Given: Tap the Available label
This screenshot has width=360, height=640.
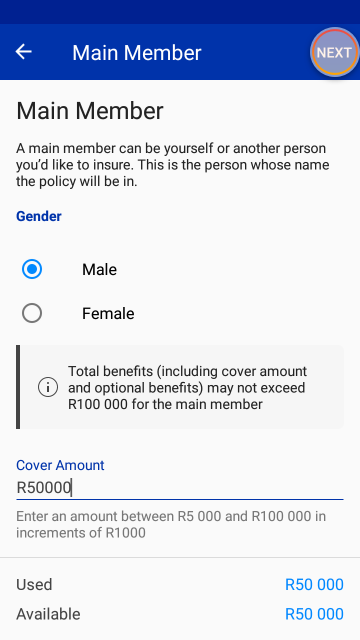Looking at the screenshot, I should [48, 614].
